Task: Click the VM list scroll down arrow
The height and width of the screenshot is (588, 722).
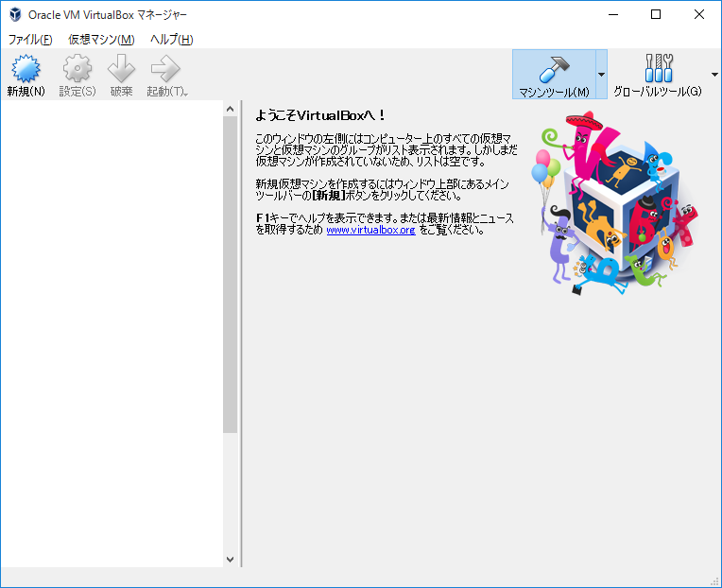Action: pyautogui.click(x=231, y=560)
